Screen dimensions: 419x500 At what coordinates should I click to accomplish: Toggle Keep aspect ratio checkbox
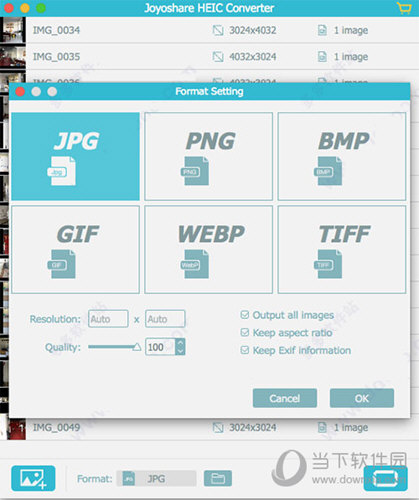[245, 333]
